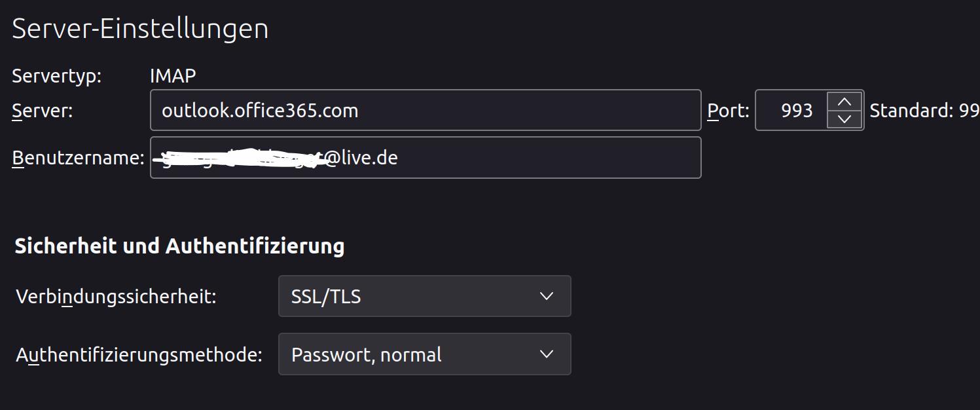Click the "Sicherheit und Authentifizierung" section heading
Viewport: 980px width, 410px height.
pyautogui.click(x=179, y=246)
